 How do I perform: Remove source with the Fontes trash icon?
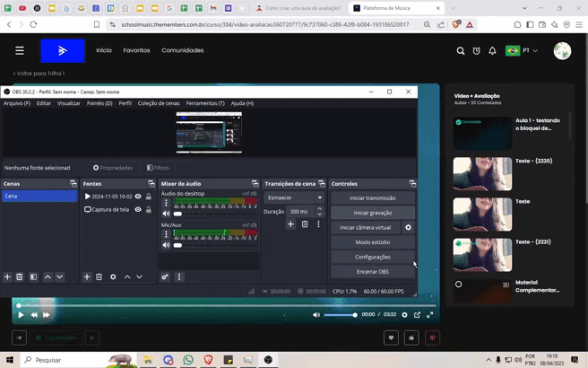[x=99, y=276]
